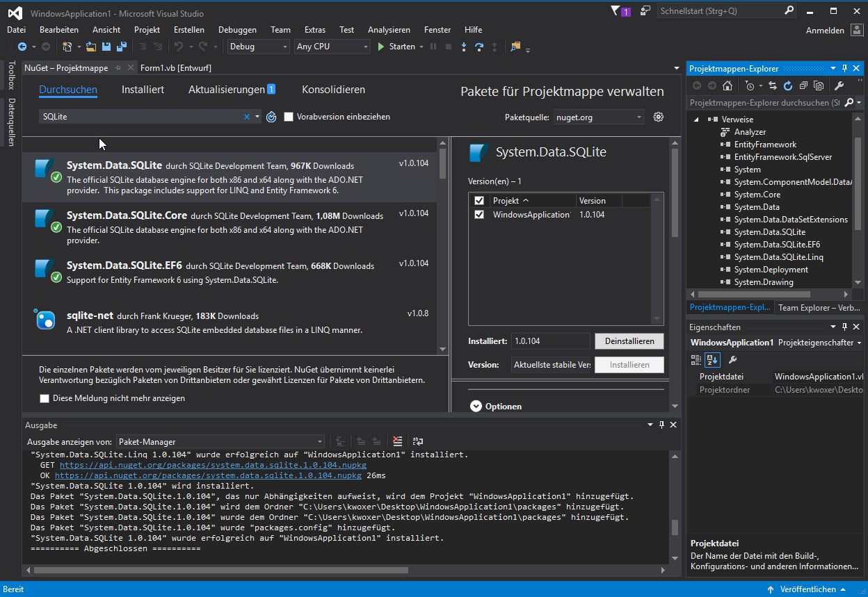868x597 pixels.
Task: Open the Projekt menu
Action: [x=147, y=30]
